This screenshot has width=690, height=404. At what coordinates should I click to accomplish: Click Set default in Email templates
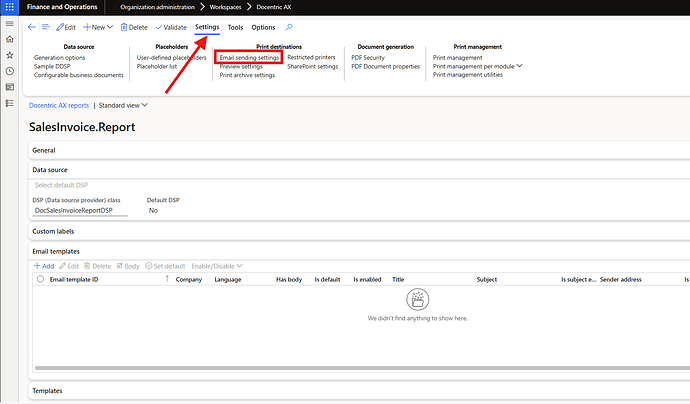point(165,266)
